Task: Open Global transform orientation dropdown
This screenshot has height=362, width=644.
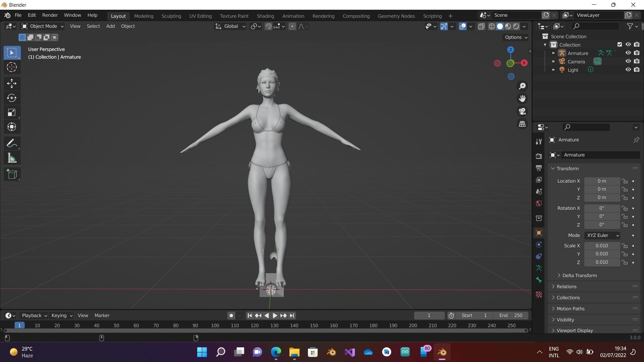Action: coord(230,26)
